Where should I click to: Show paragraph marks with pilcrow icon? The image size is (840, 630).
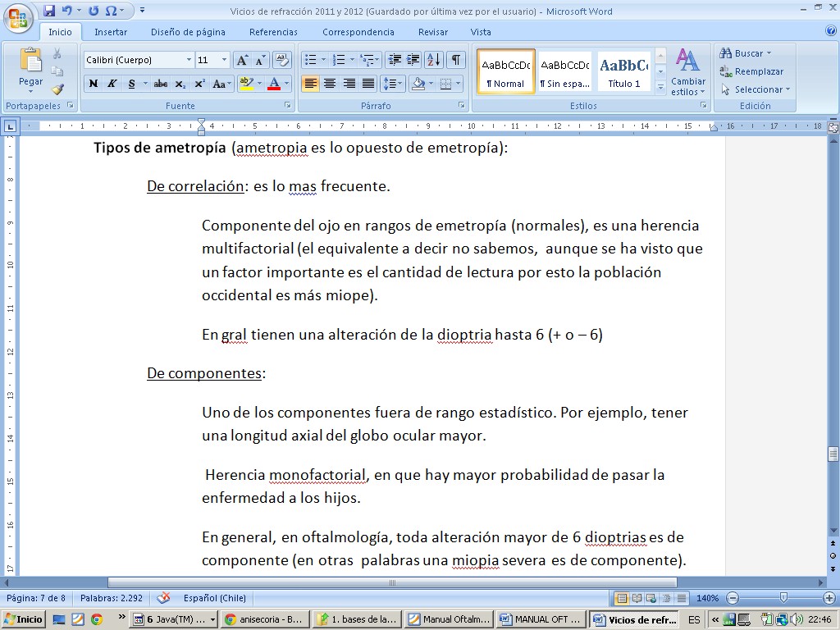[455, 60]
